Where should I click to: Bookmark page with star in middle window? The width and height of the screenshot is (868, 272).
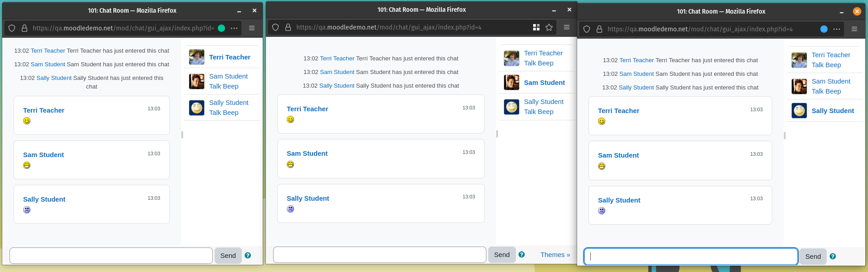coord(549,27)
